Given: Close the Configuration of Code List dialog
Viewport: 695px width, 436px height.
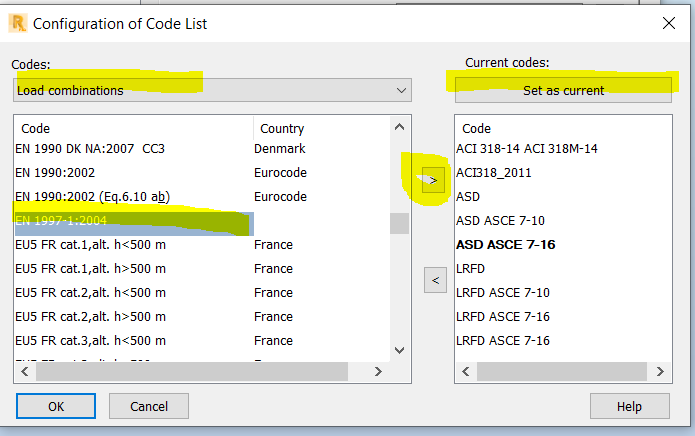Looking at the screenshot, I should click(668, 22).
